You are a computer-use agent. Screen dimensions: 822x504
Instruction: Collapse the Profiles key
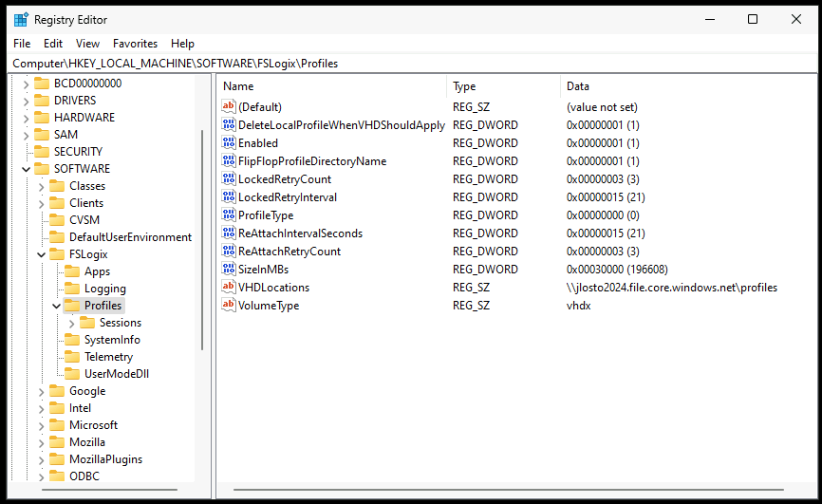click(x=56, y=306)
